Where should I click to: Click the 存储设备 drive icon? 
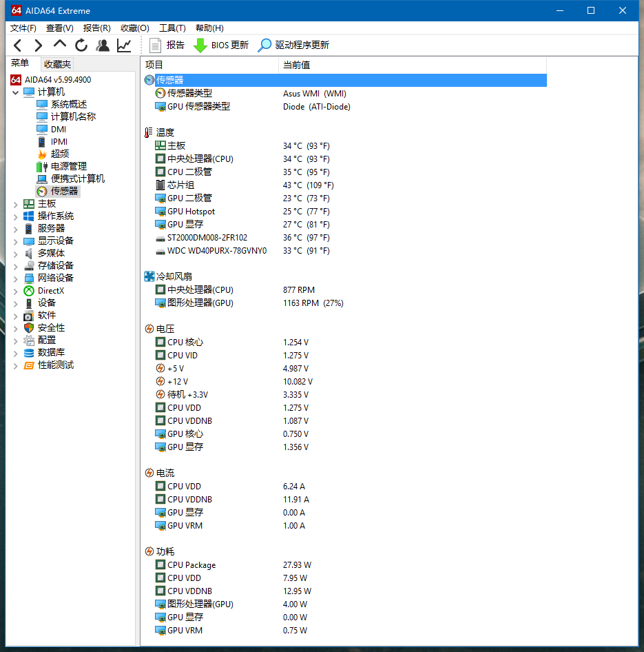[x=29, y=266]
